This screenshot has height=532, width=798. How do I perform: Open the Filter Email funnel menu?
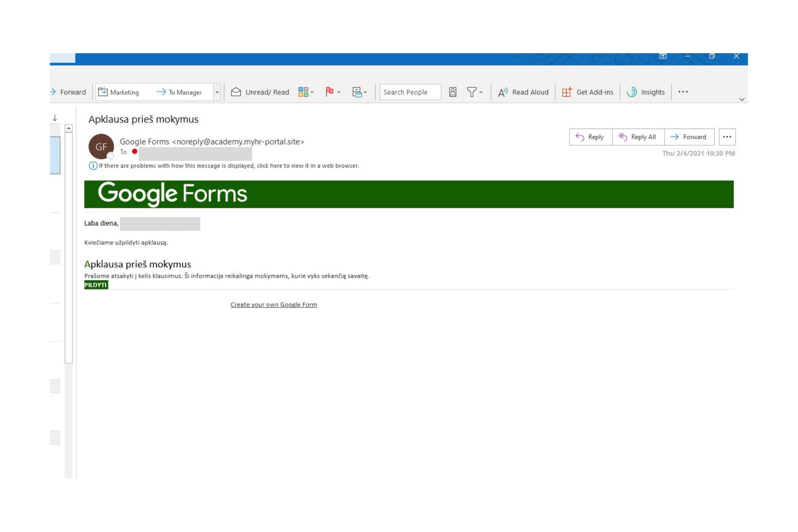[x=474, y=92]
